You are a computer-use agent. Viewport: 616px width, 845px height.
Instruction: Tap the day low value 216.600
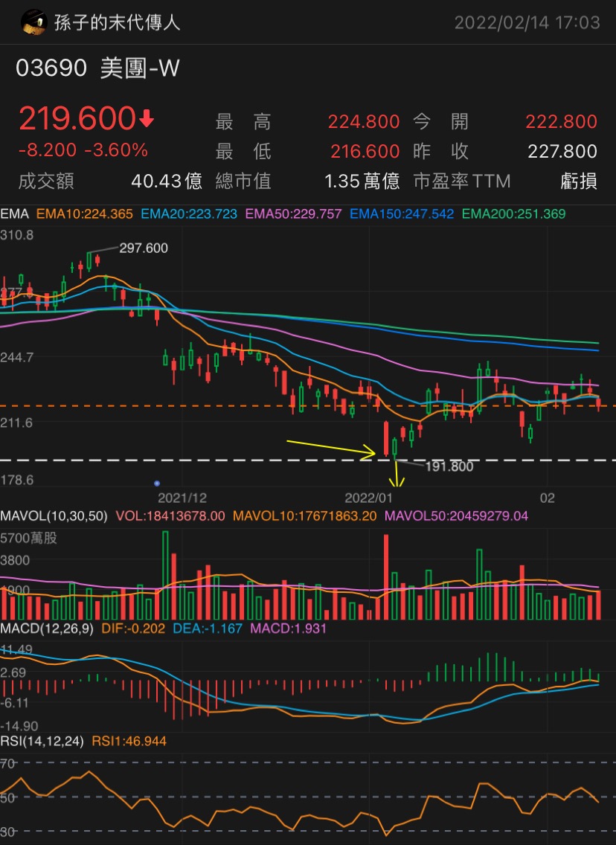coord(365,152)
